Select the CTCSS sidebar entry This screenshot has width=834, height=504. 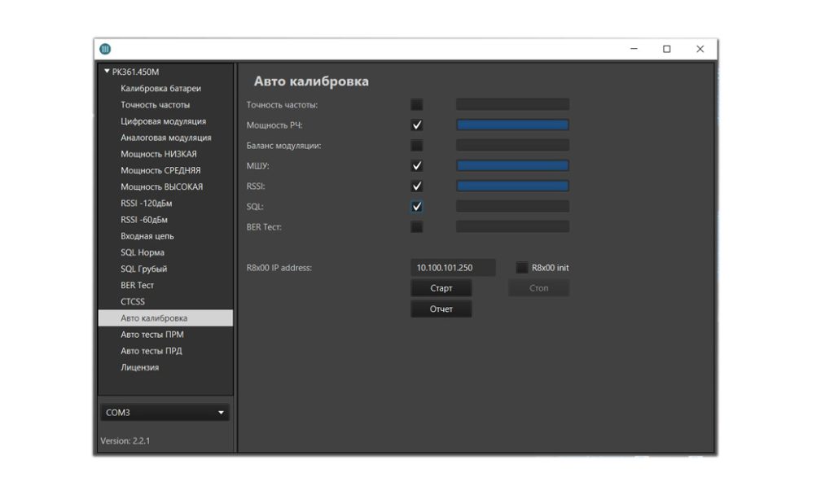(x=133, y=302)
